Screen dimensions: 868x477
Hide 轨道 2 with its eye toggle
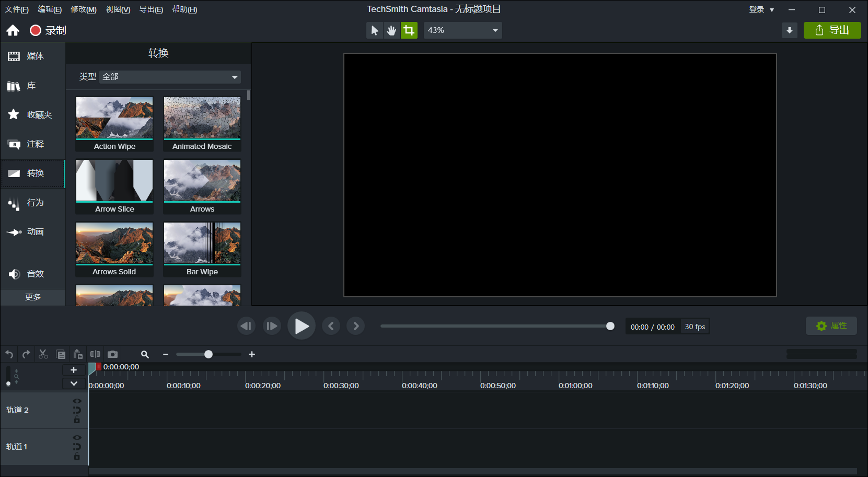77,401
